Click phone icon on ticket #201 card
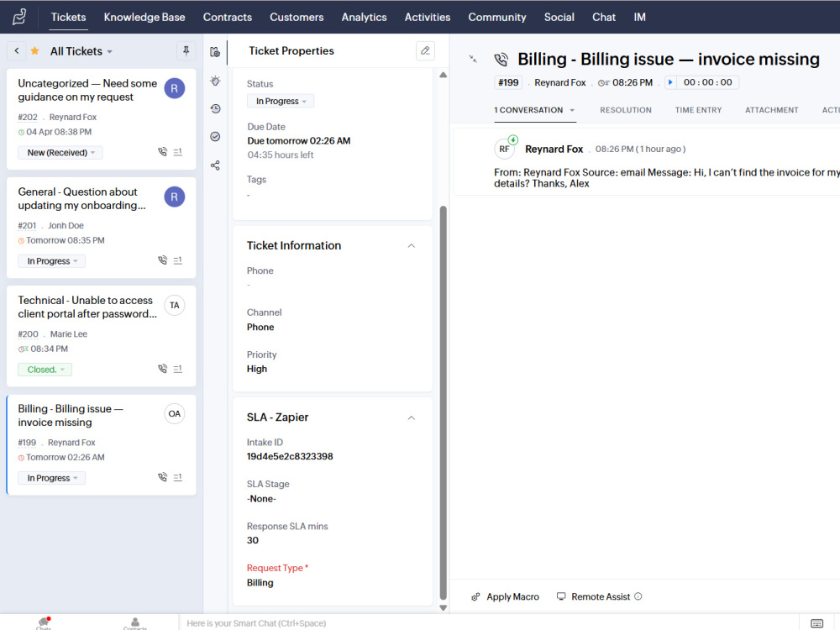Screen dimensions: 840x630 click(x=162, y=260)
